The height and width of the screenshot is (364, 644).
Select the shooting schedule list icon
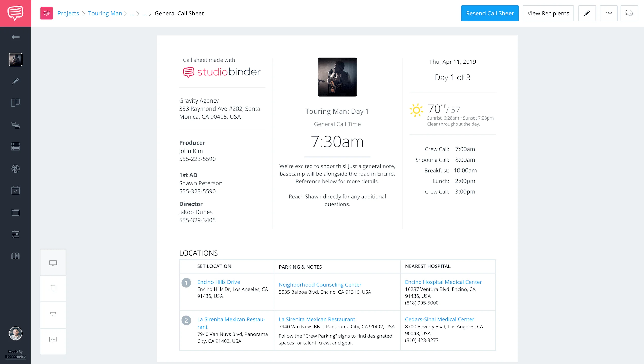tap(15, 147)
